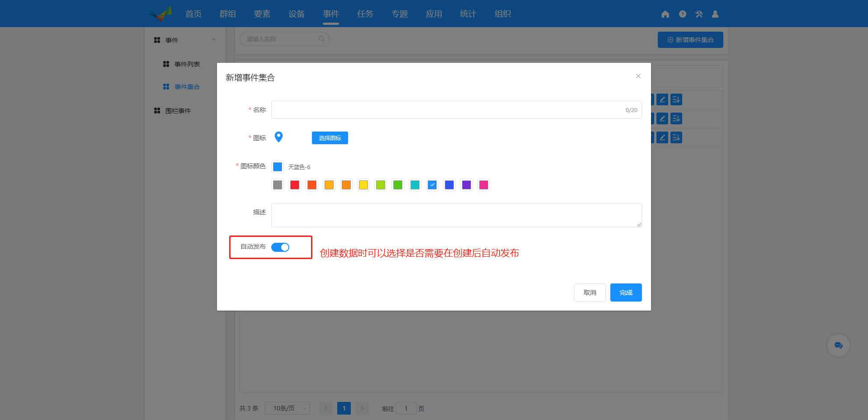Open the tools wrench icon
Viewport: 868px width, 420px height.
point(699,14)
